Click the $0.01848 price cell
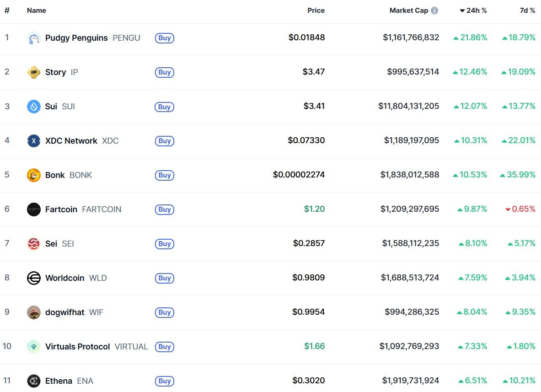Image resolution: width=541 pixels, height=392 pixels. 307,37
